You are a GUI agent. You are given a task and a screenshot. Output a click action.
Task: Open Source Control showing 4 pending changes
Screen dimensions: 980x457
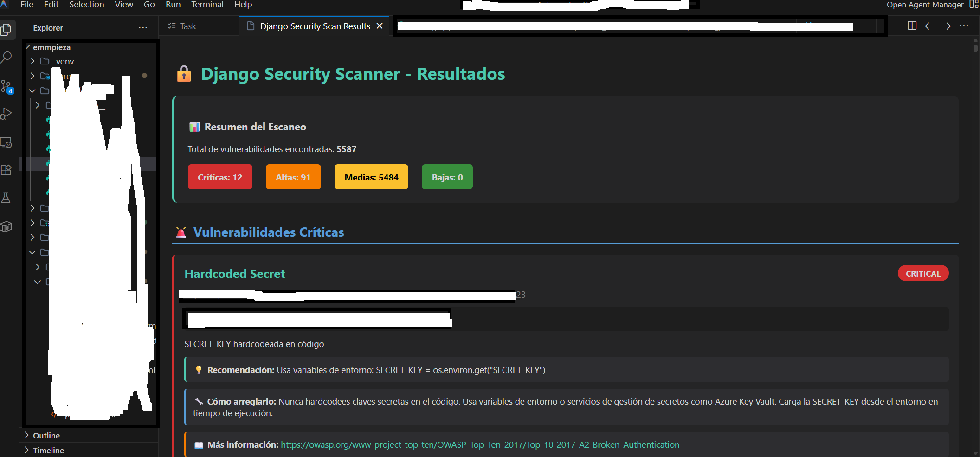7,86
